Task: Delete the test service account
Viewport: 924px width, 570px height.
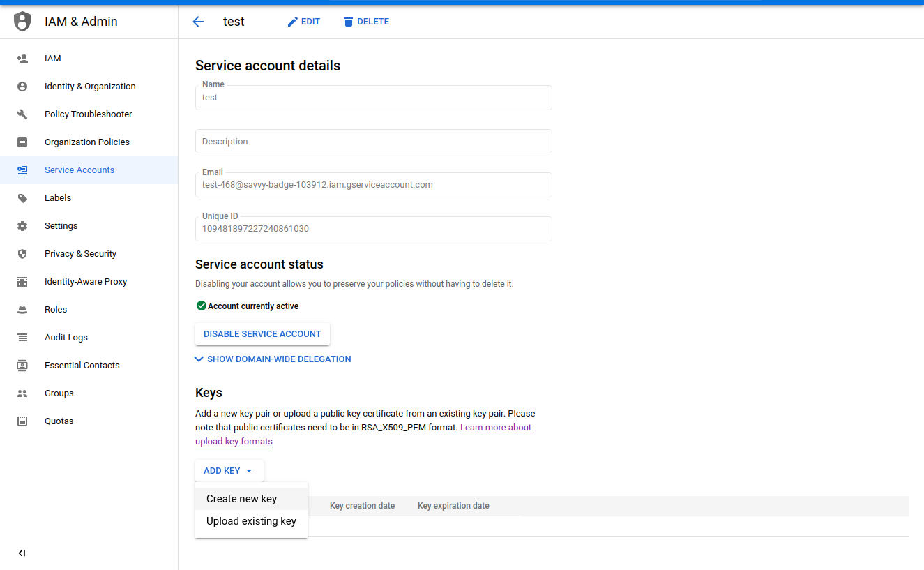Action: click(x=366, y=22)
